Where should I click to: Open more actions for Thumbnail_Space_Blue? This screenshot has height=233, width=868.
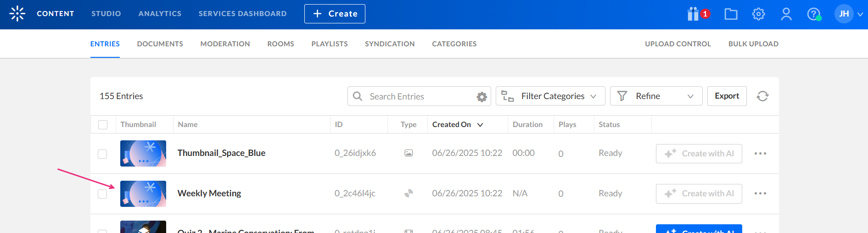(x=760, y=154)
